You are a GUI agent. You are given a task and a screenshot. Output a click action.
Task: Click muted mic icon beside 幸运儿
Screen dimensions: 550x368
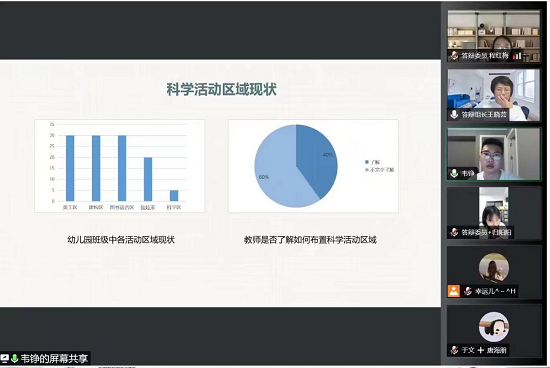point(468,291)
